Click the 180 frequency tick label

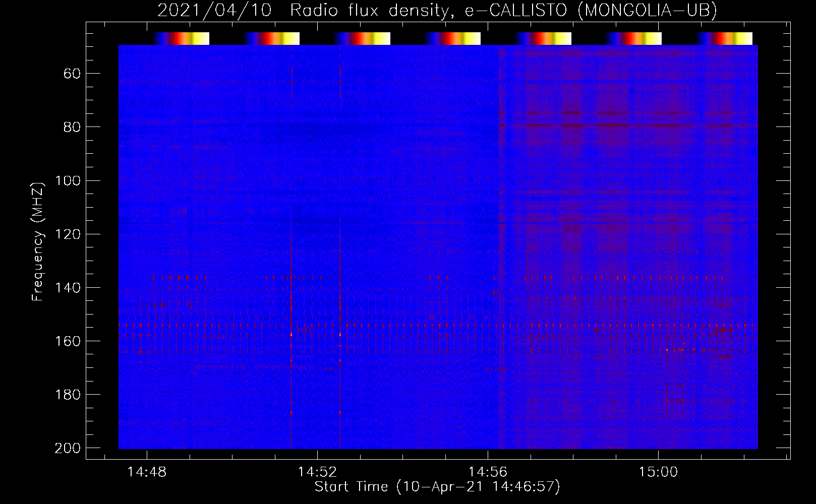click(x=68, y=395)
